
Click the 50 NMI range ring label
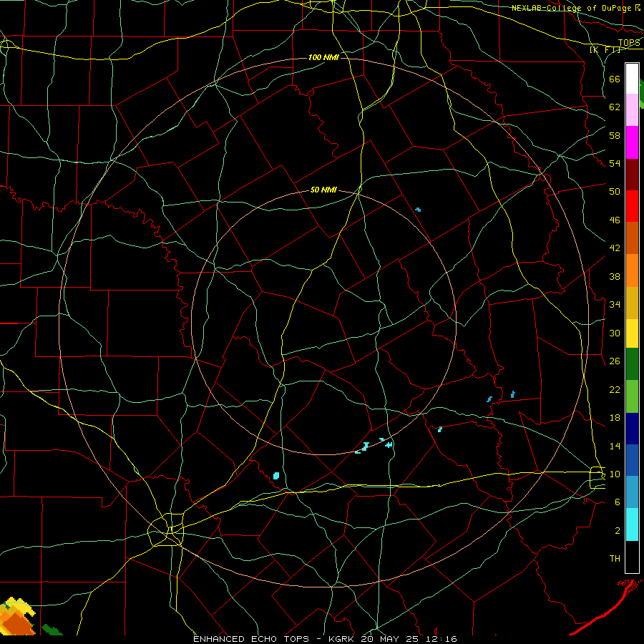click(x=323, y=190)
